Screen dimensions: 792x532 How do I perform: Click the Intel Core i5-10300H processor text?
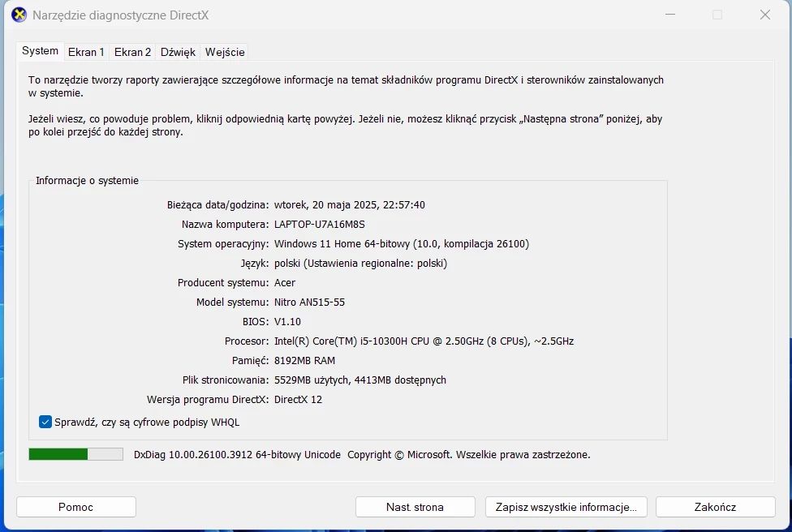[424, 341]
